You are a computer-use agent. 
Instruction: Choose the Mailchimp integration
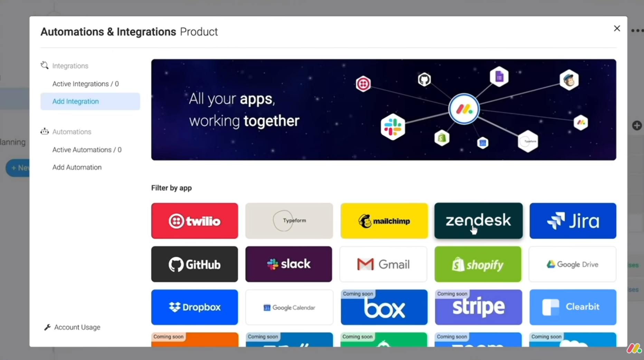pos(383,221)
